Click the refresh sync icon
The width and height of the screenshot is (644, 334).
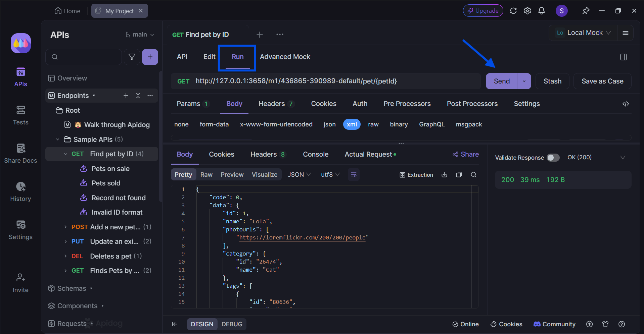click(513, 11)
